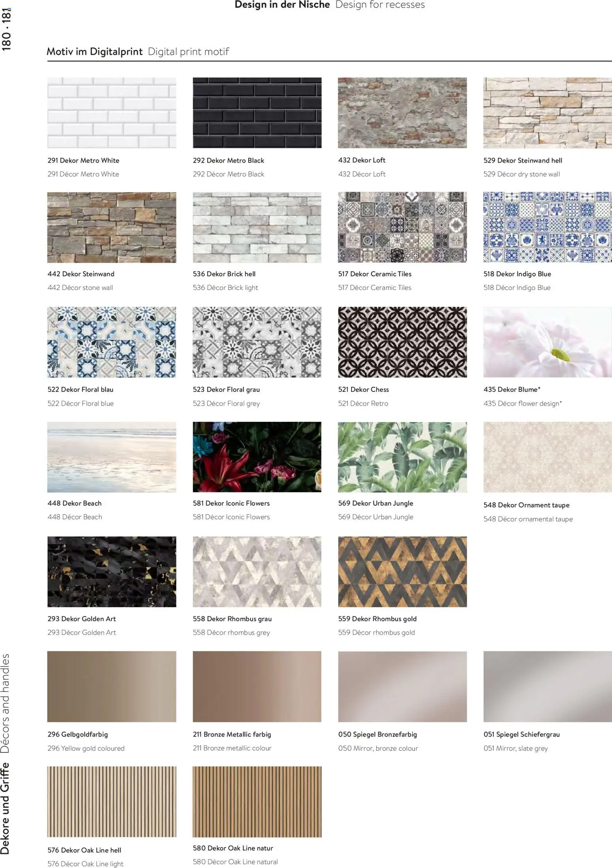This screenshot has width=612, height=868.
Task: Choose the 051 Spiegel Schiefergrau swatch
Action: 547,687
